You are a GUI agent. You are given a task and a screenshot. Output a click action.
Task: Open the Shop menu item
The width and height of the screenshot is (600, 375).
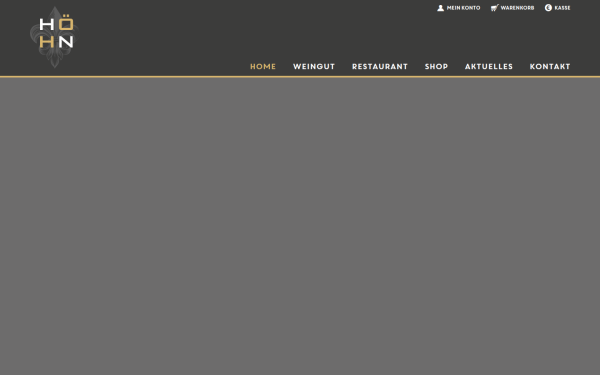pyautogui.click(x=436, y=67)
